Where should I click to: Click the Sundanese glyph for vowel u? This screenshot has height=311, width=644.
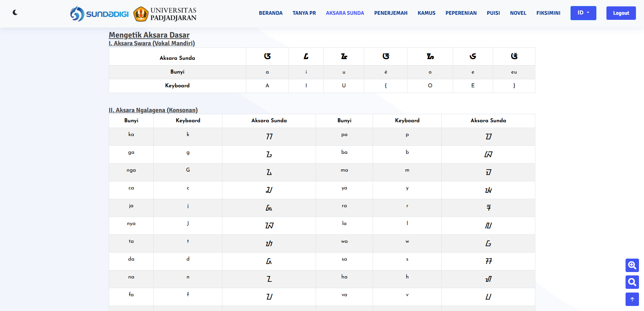pos(344,56)
